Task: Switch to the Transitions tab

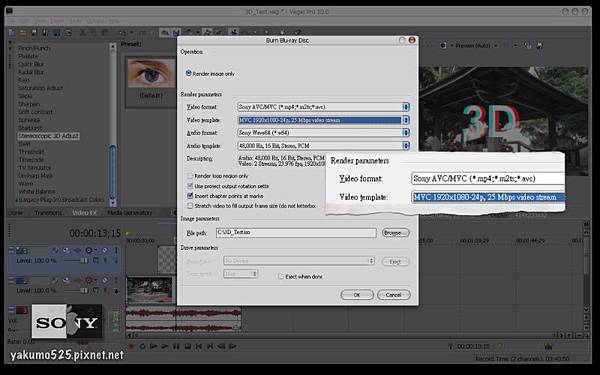Action: click(48, 213)
